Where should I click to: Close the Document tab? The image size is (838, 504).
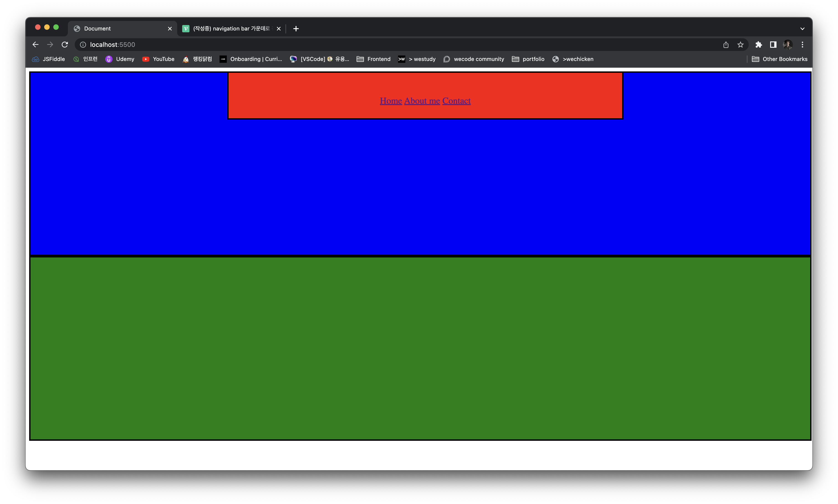pos(170,28)
